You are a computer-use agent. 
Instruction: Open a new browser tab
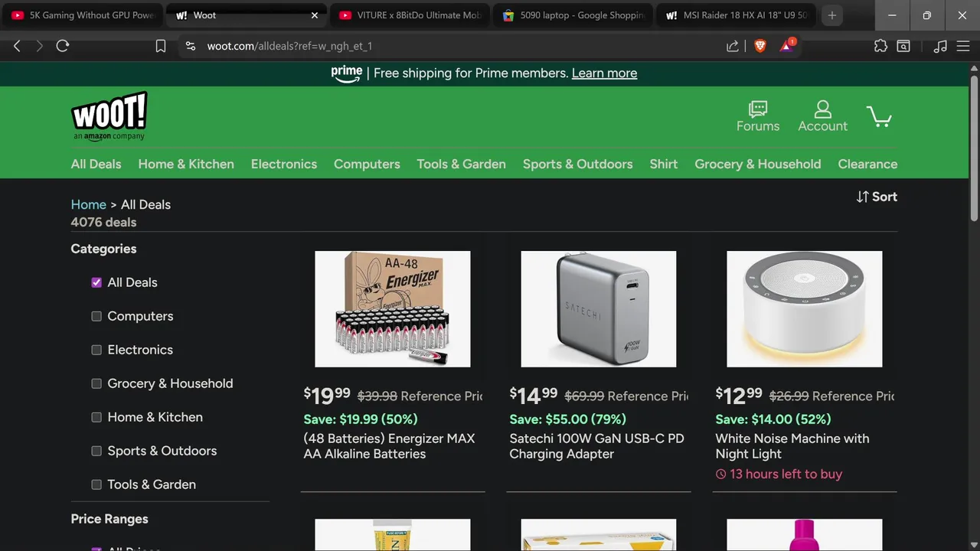pyautogui.click(x=831, y=15)
